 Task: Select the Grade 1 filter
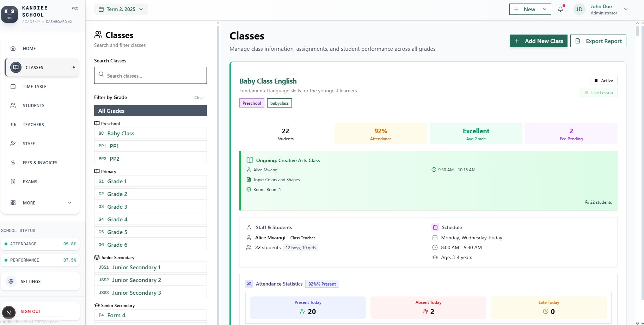[151, 181]
